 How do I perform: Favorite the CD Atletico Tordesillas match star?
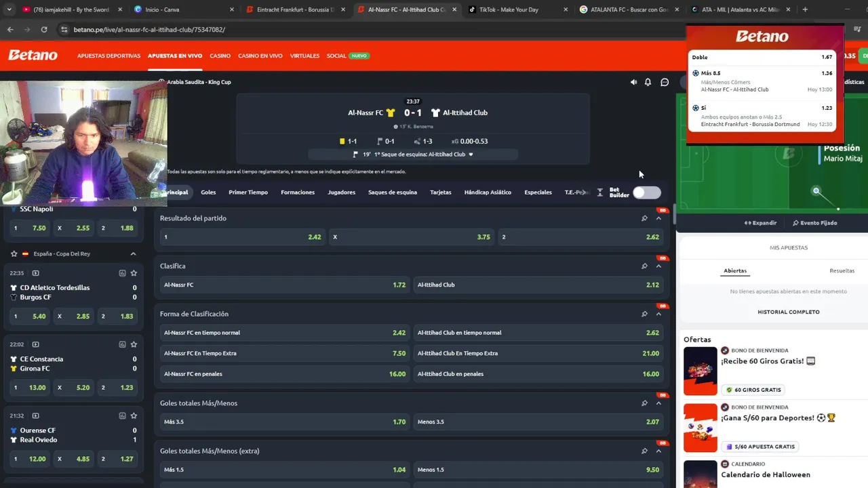click(x=134, y=273)
